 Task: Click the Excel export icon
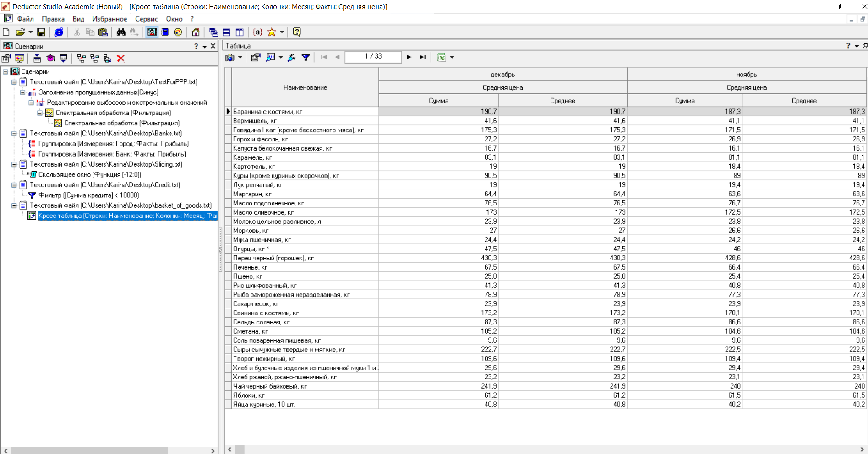[441, 57]
